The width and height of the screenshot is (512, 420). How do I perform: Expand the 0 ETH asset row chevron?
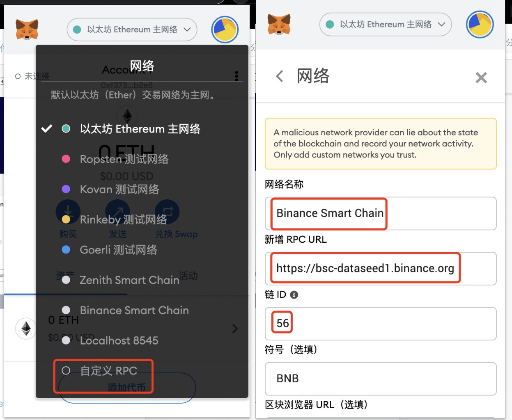tap(235, 329)
